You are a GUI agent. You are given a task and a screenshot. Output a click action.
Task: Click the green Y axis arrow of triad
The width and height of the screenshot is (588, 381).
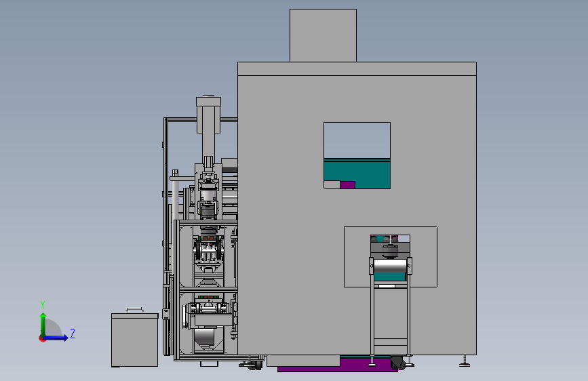point(43,324)
